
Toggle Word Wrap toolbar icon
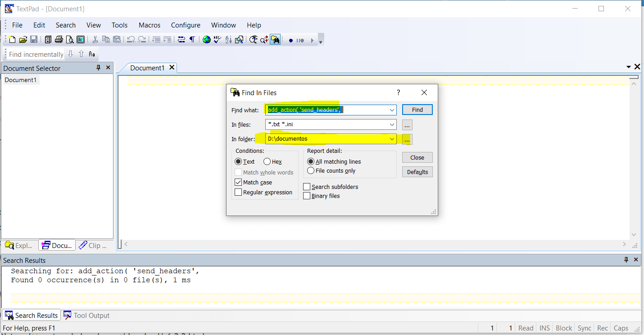click(181, 40)
